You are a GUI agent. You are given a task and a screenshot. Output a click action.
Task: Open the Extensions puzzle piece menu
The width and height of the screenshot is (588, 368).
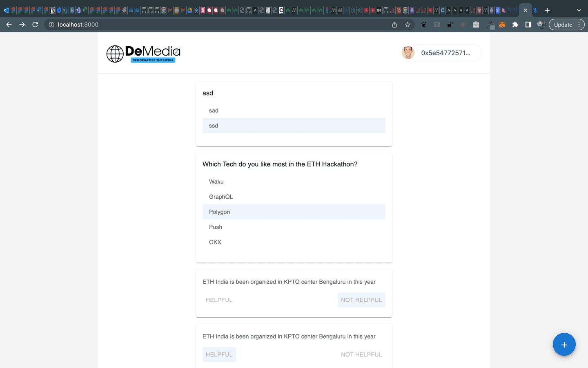click(x=515, y=25)
